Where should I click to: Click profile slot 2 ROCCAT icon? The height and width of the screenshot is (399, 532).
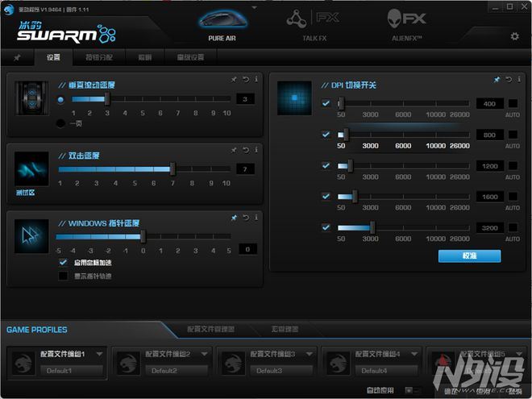pos(129,363)
